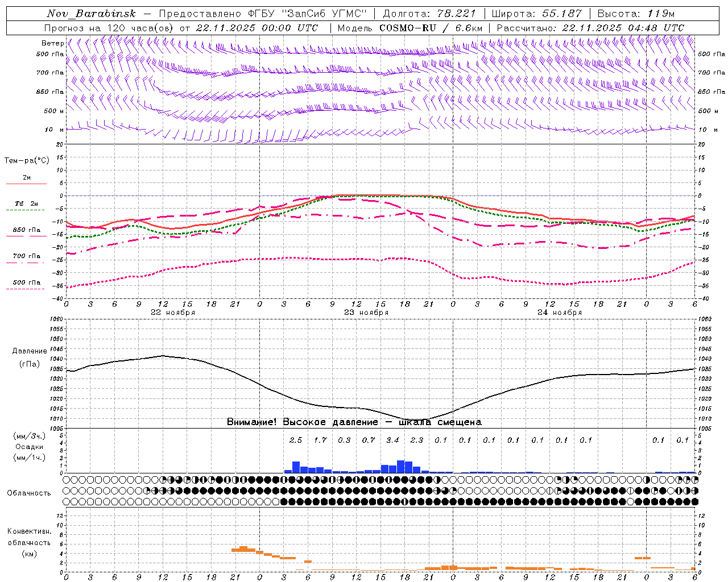Screen dimensions: 728x582
Task: Click the '(мм/1ч.)' unit label
Action: point(30,458)
